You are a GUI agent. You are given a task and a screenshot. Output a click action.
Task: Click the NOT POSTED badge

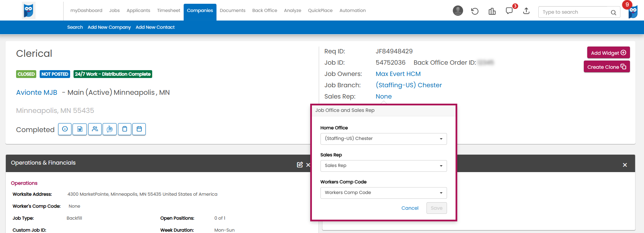[55, 74]
